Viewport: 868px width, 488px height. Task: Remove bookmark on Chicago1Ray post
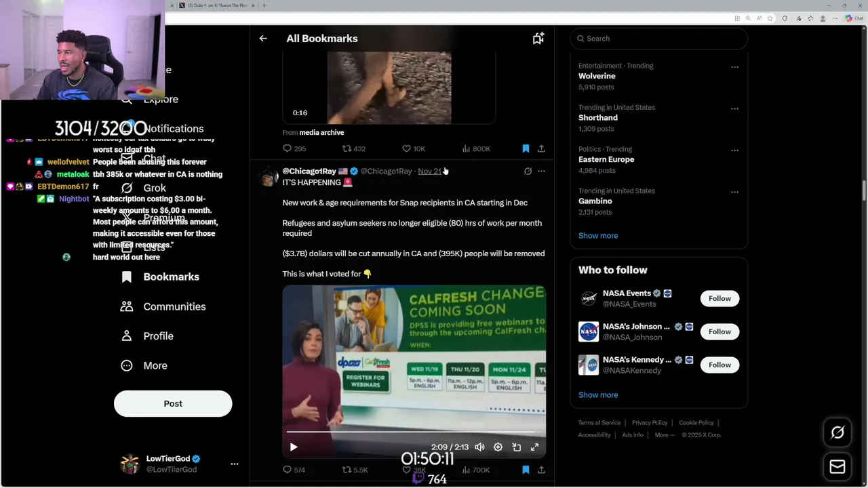tap(526, 470)
